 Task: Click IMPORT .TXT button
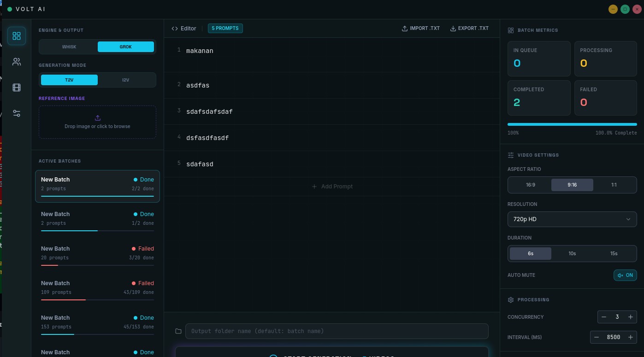pyautogui.click(x=421, y=29)
